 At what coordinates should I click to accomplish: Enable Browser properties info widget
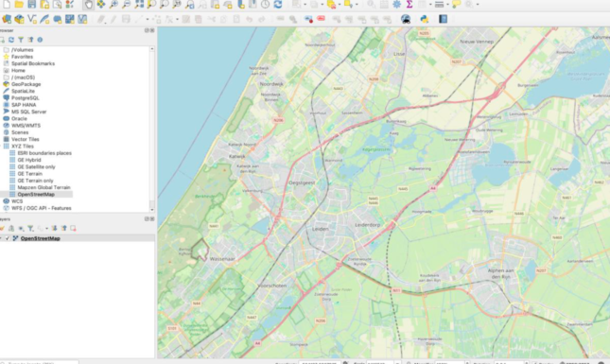coord(40,40)
